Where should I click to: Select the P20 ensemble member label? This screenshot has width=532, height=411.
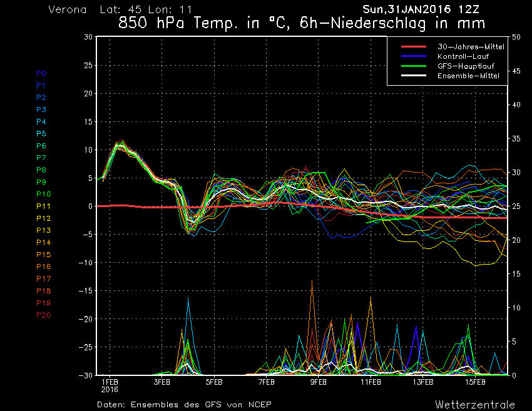(x=43, y=315)
